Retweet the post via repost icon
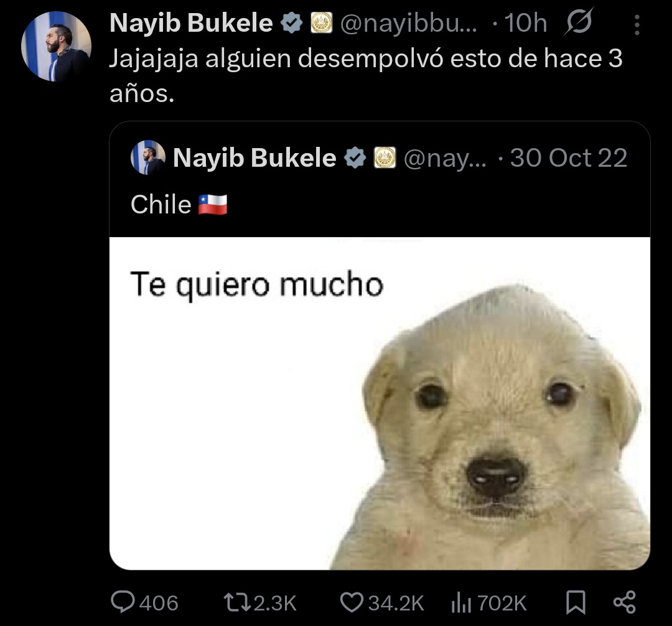Screen dimensions: 672x626 pos(238,602)
